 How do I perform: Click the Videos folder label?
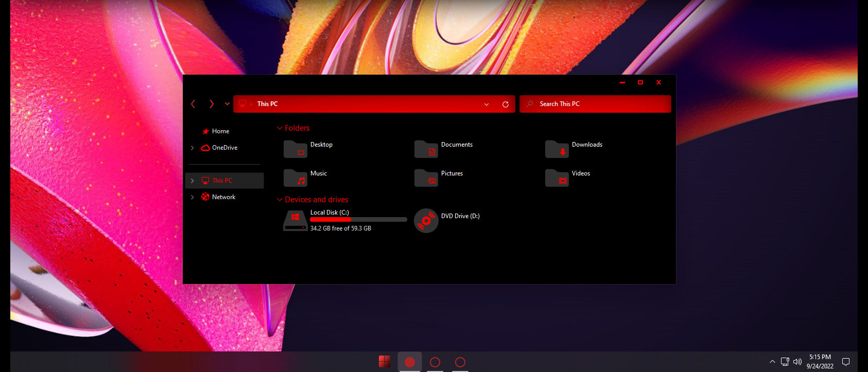tap(581, 173)
